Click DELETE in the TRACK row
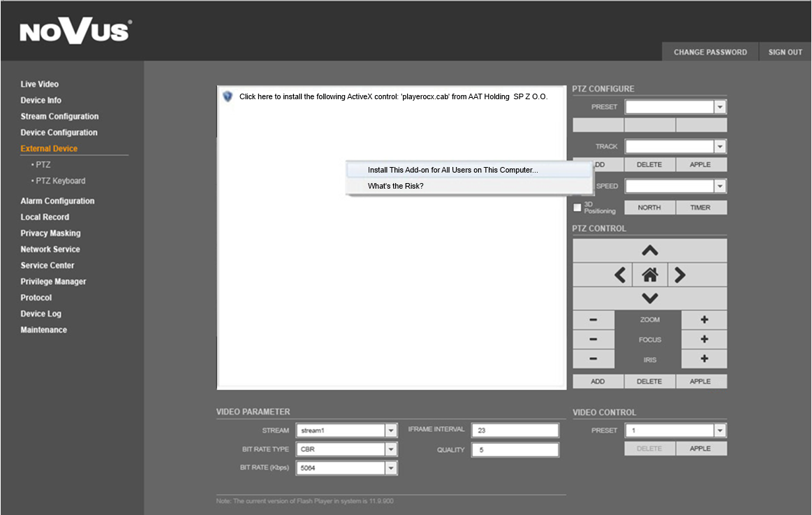The image size is (812, 515). pyautogui.click(x=649, y=165)
